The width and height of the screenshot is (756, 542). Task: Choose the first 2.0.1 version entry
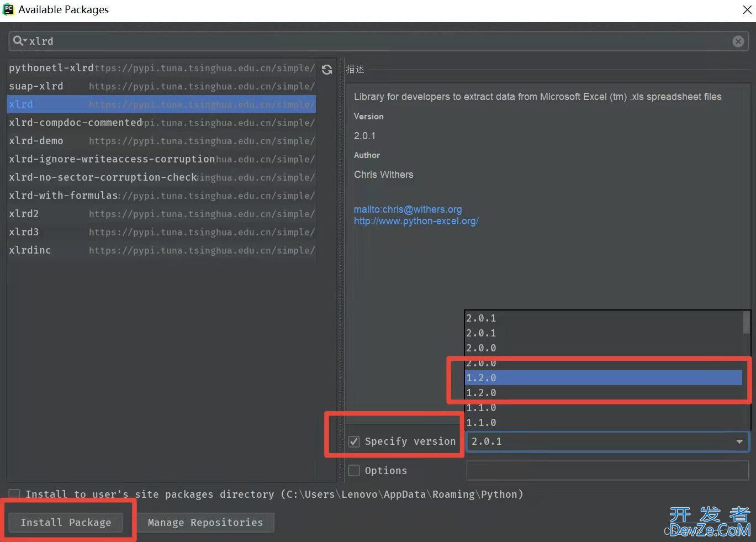tap(604, 318)
